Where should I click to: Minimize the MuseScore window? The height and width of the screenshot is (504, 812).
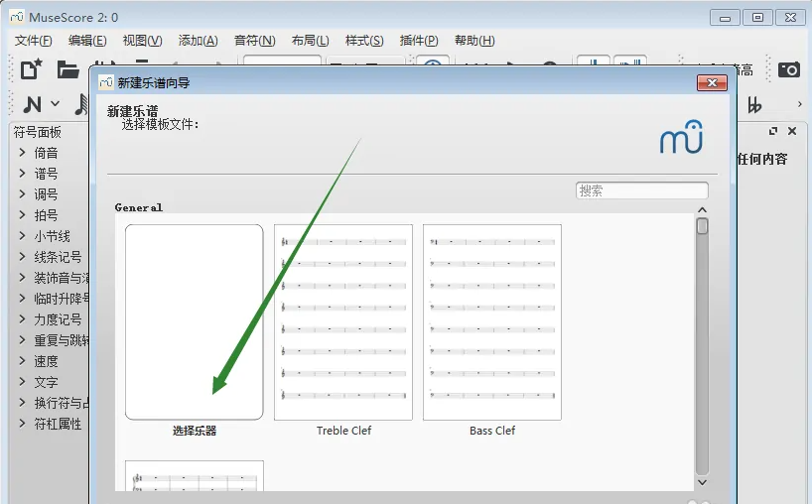point(725,18)
